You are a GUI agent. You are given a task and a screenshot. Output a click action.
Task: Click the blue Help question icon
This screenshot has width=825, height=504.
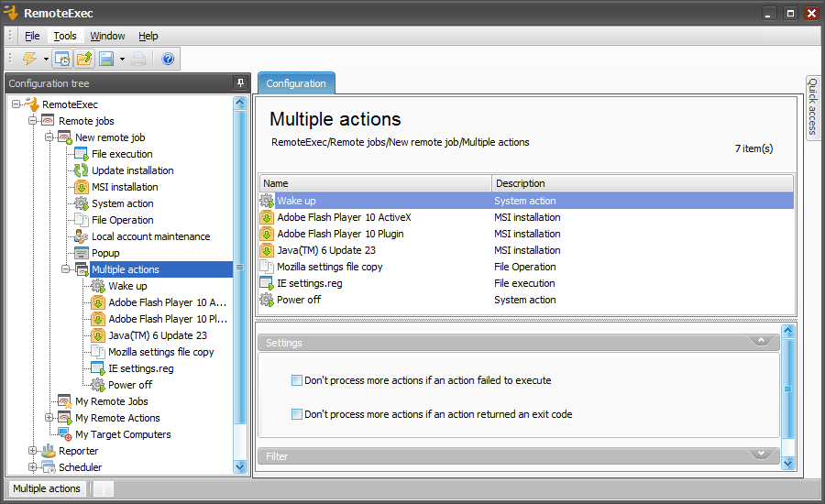pos(168,59)
